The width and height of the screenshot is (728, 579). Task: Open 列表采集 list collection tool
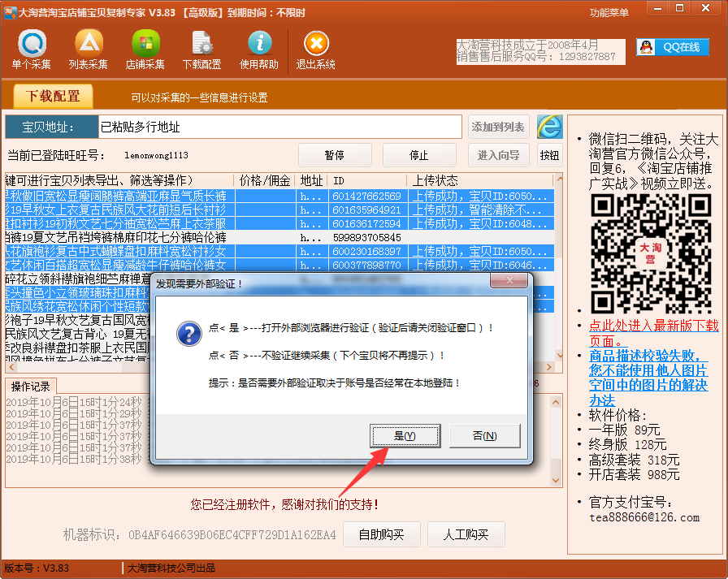pyautogui.click(x=89, y=50)
